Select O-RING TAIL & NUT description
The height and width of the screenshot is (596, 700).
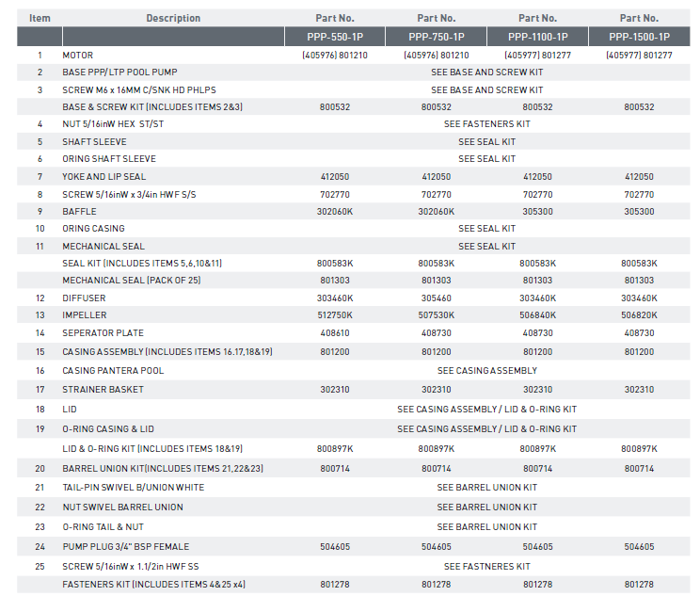tap(103, 527)
